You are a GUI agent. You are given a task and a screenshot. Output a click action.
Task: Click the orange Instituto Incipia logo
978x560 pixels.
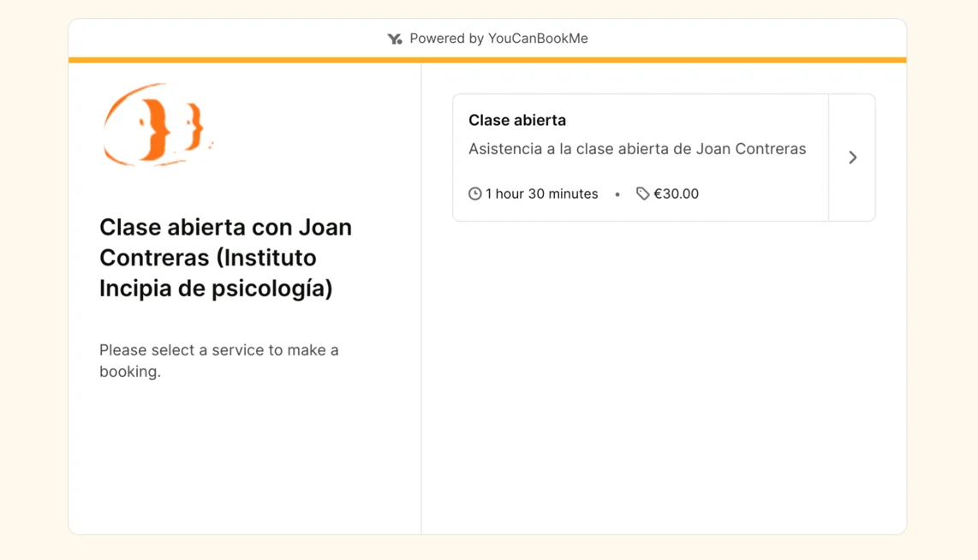point(157,124)
